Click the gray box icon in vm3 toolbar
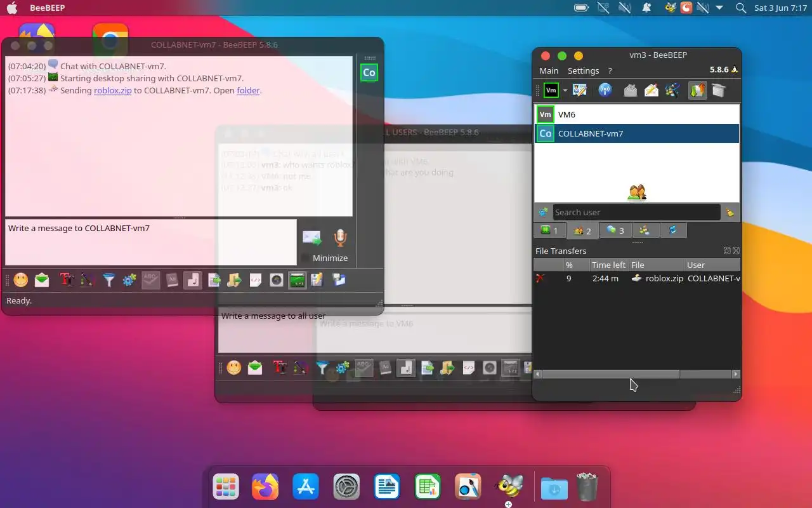This screenshot has width=812, height=508. 718,90
